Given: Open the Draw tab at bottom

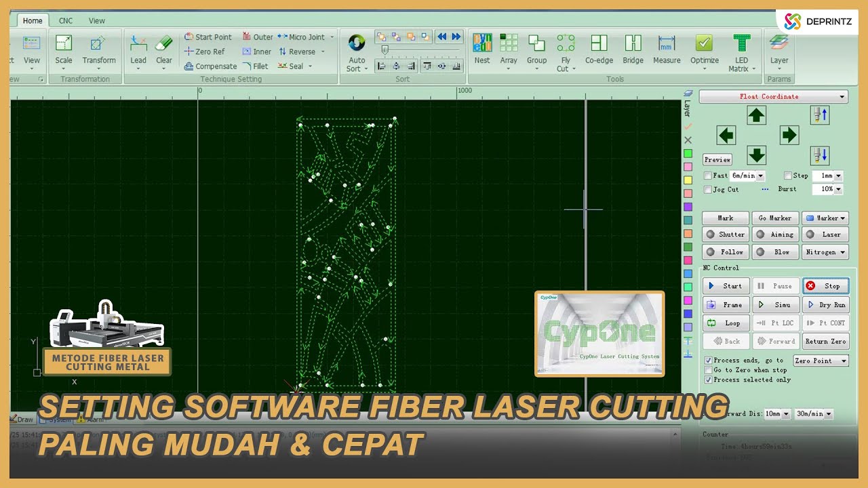Looking at the screenshot, I should point(22,420).
